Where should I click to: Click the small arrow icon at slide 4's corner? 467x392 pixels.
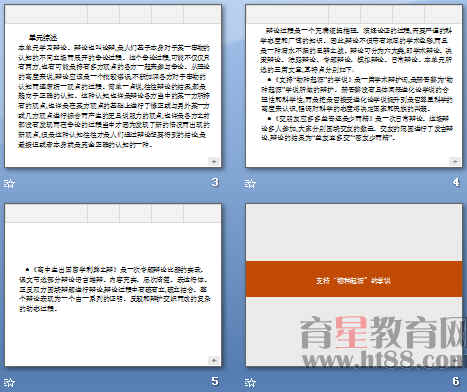pos(454,161)
